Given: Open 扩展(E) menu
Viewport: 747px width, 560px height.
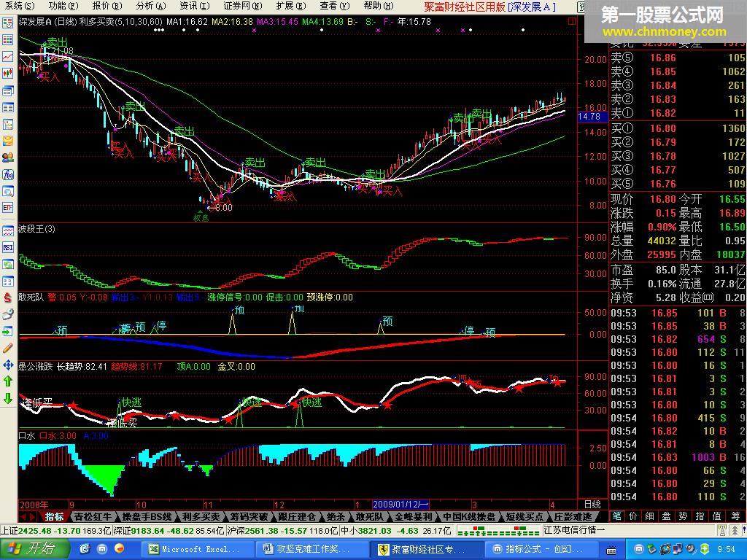Looking at the screenshot, I should [x=291, y=6].
